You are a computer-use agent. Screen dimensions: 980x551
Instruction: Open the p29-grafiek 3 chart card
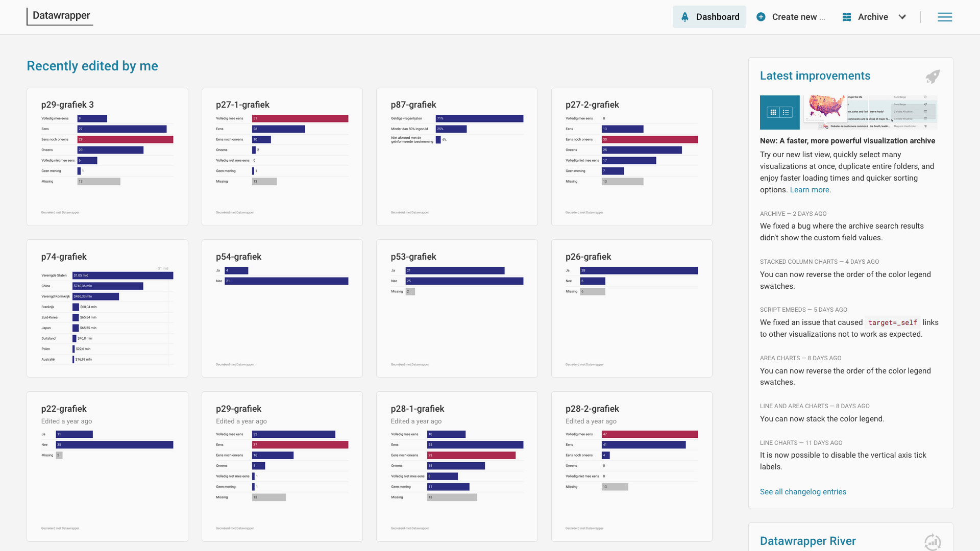(x=107, y=157)
